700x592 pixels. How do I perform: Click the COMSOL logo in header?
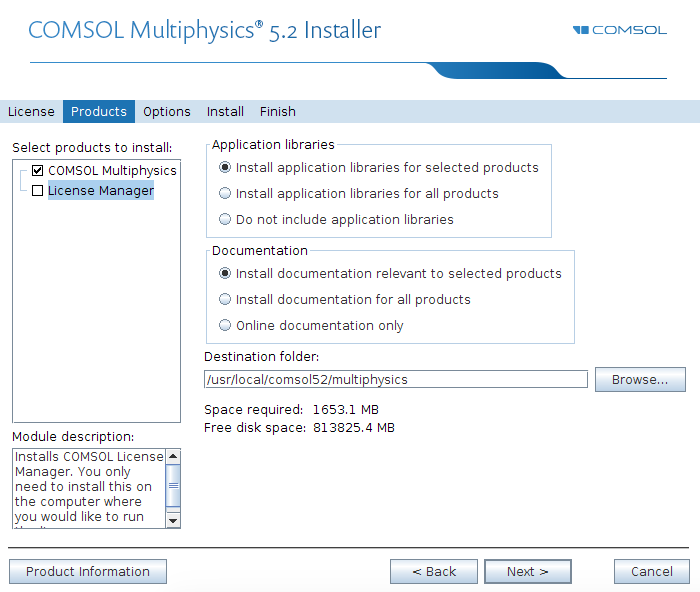[x=620, y=30]
